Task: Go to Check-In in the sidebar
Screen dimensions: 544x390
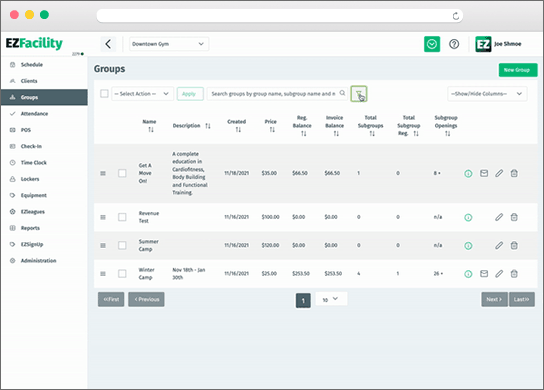Action: click(44, 146)
